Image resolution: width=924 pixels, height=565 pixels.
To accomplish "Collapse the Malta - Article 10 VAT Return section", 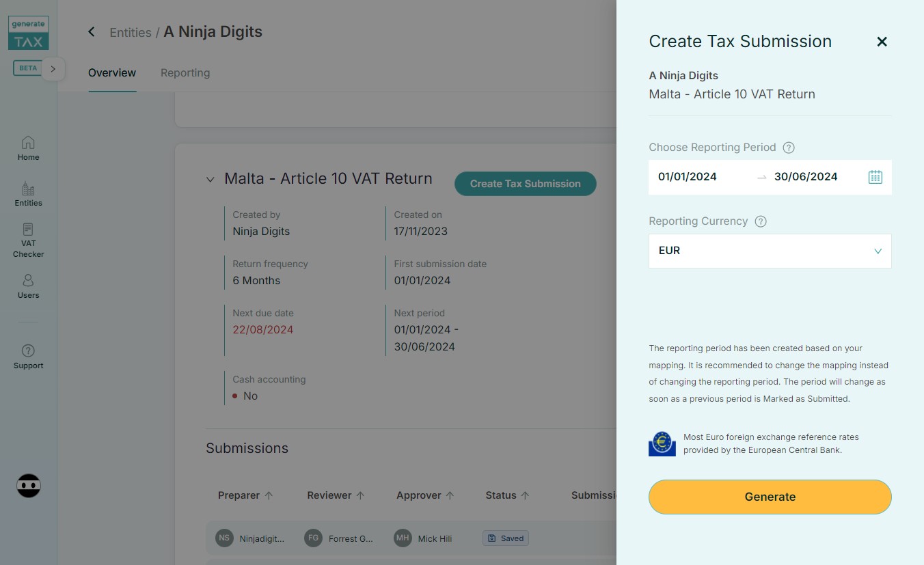I will (210, 180).
